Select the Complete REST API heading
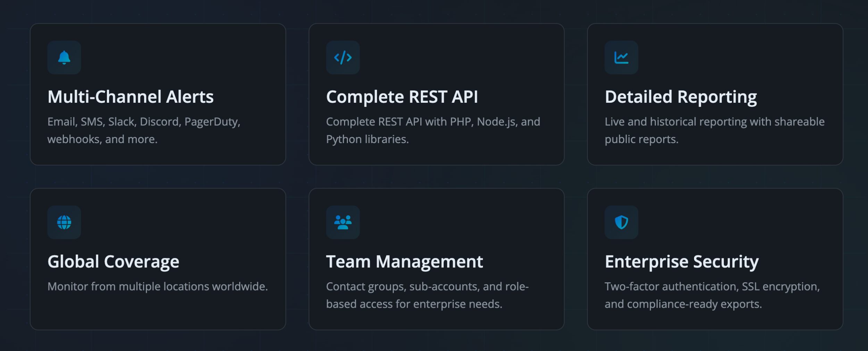This screenshot has width=868, height=351. (x=402, y=97)
